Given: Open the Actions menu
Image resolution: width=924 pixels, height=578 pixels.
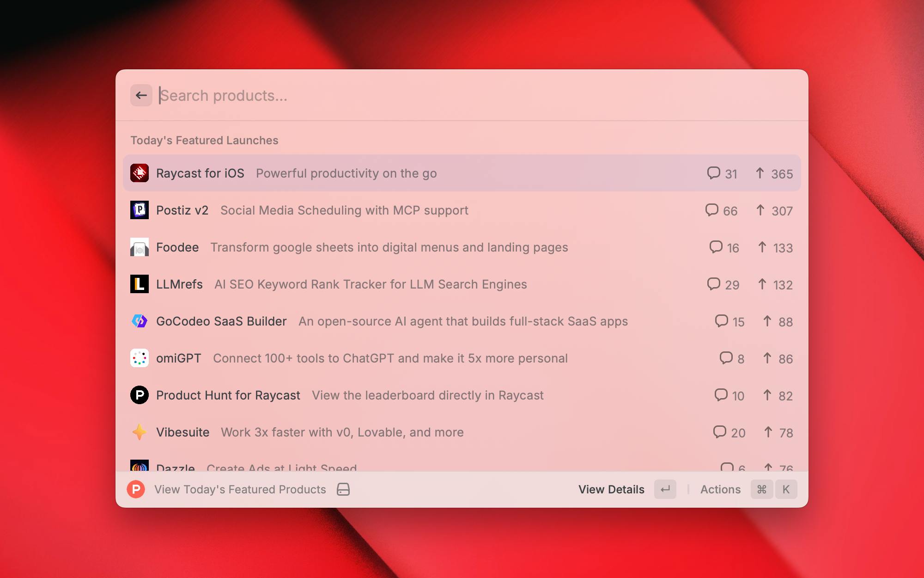Looking at the screenshot, I should tap(720, 489).
